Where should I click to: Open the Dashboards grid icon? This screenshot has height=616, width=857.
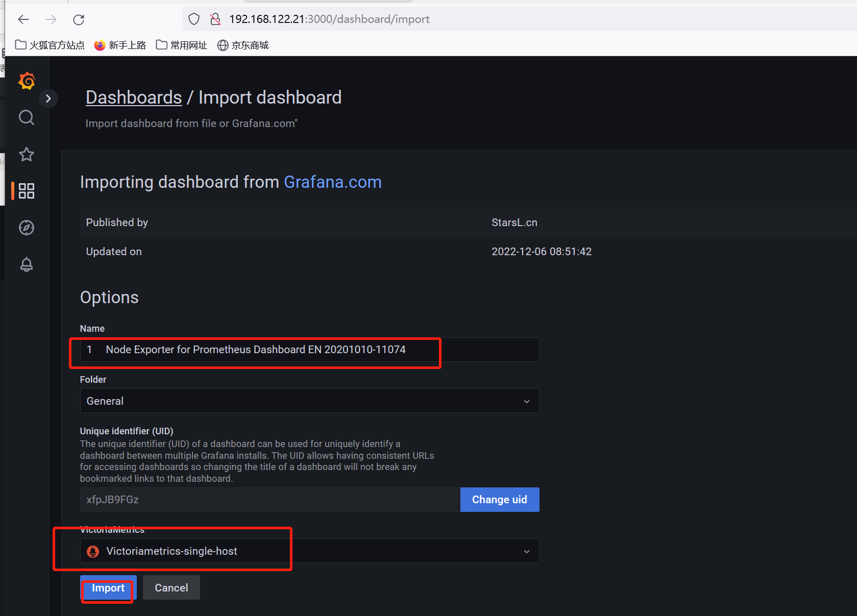[x=27, y=191]
